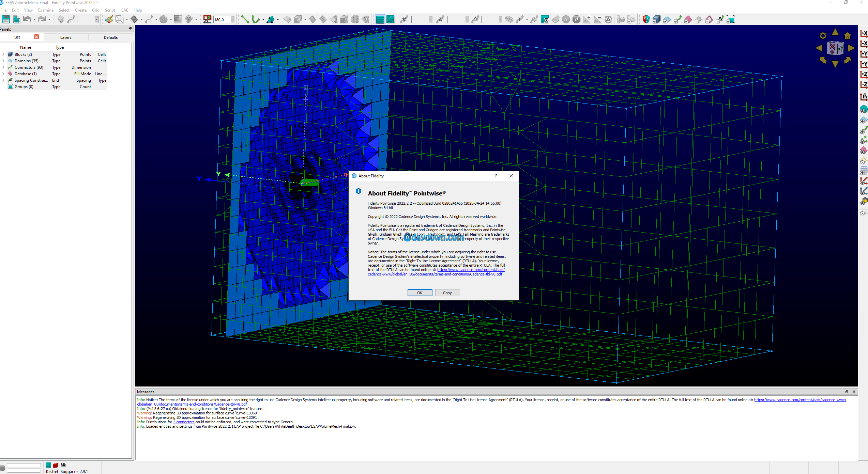This screenshot has height=474, width=868.
Task: Click the right arrow beside view cube
Action: click(851, 48)
